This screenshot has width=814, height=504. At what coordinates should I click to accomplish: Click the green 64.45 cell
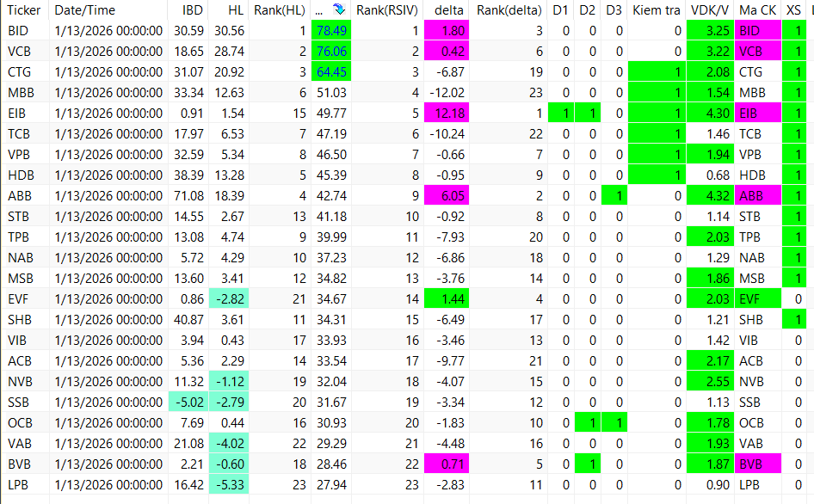331,72
